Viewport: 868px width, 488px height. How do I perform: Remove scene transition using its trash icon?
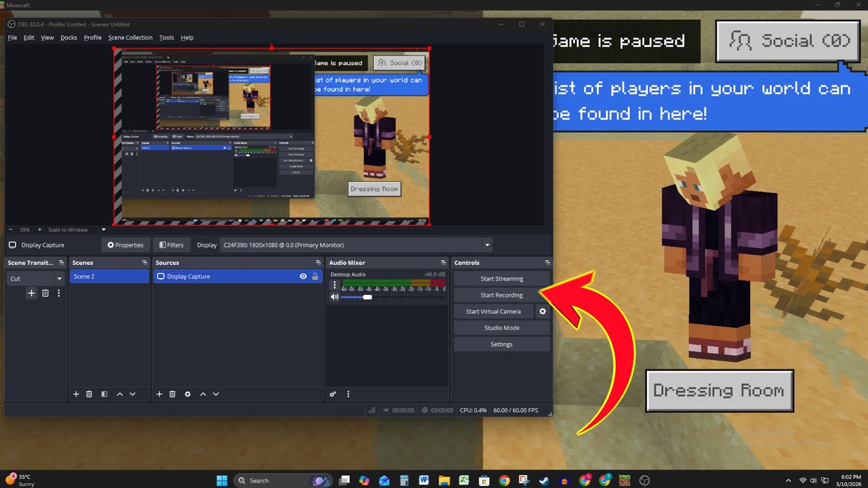click(x=45, y=293)
